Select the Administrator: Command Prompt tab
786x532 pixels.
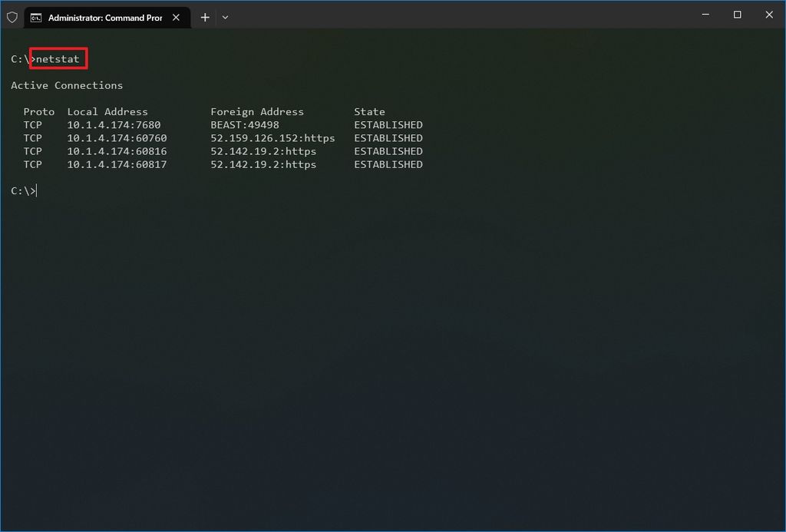107,18
